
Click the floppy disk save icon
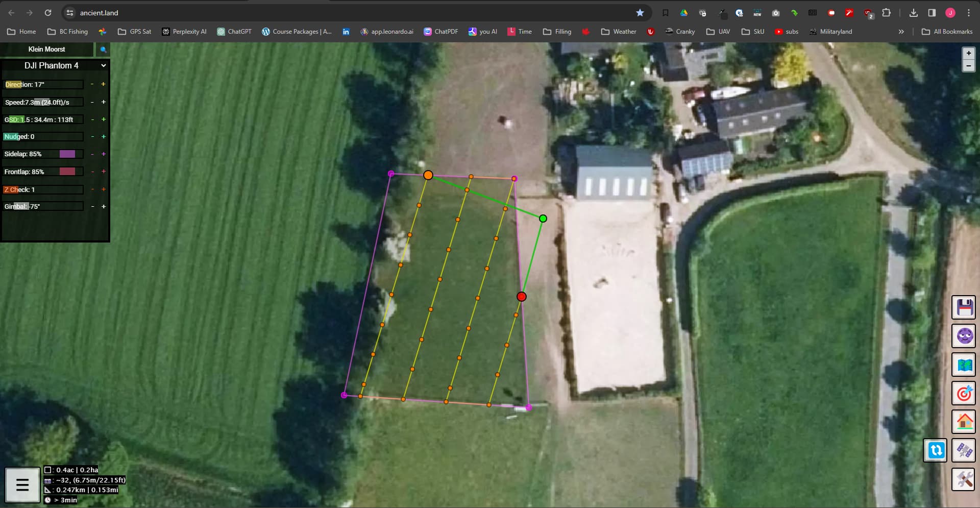[x=964, y=307]
